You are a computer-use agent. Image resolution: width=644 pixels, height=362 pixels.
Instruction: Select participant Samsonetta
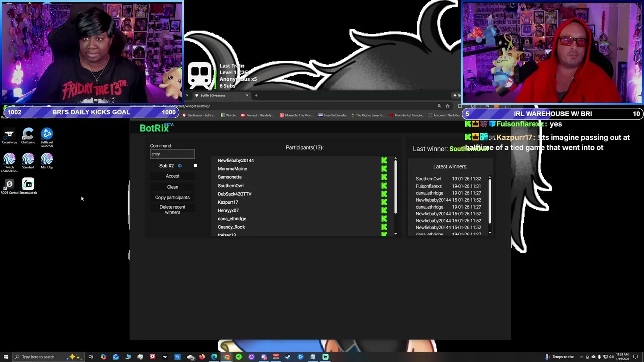pos(229,177)
